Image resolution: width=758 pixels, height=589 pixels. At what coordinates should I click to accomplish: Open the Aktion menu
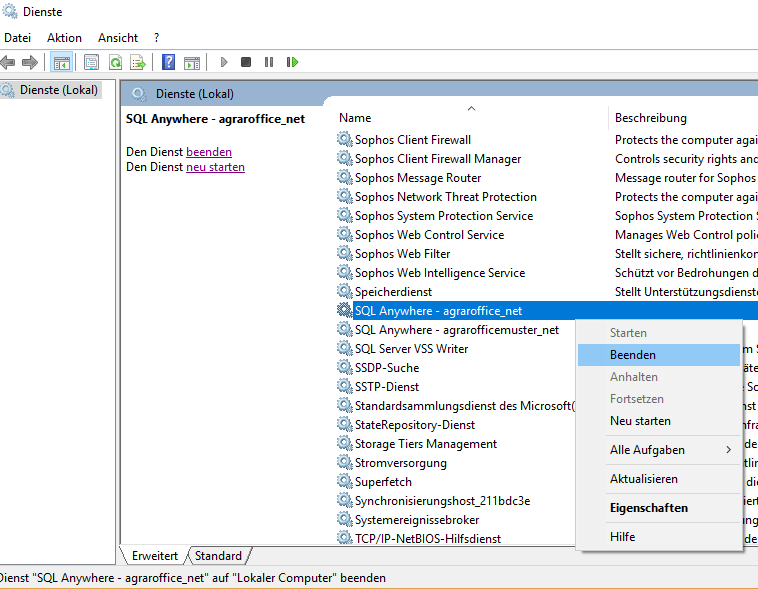pos(65,38)
